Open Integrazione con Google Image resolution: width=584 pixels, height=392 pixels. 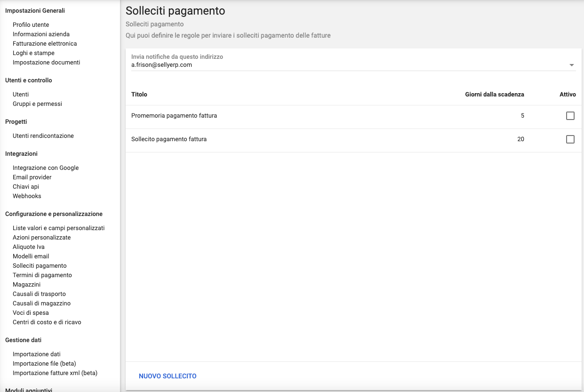pos(46,168)
